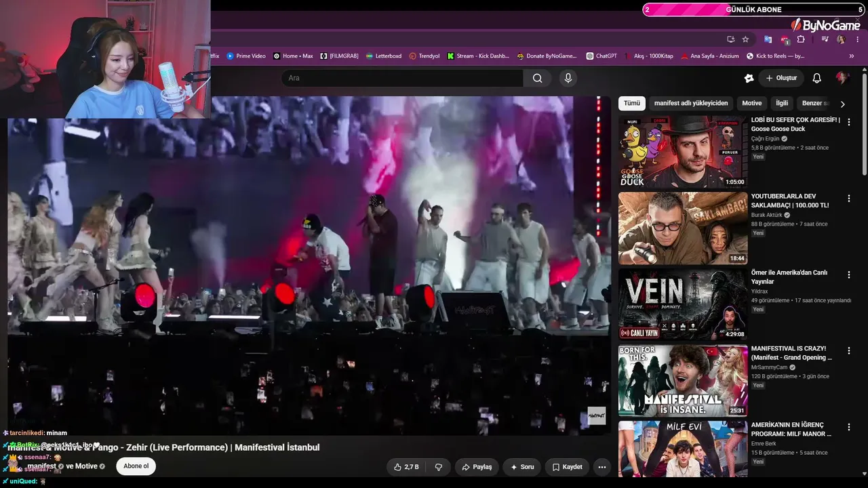Screen dimensions: 868x488
Task: Share the video via Paylaş
Action: pyautogui.click(x=477, y=467)
